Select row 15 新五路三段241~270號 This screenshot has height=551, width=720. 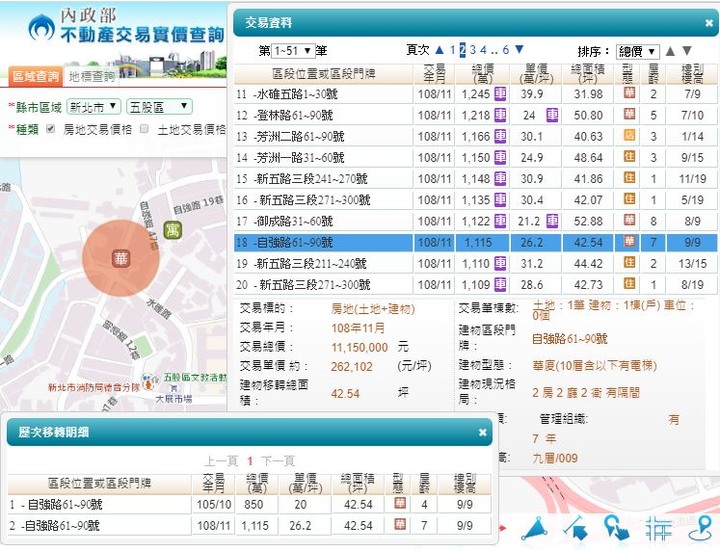(x=475, y=179)
